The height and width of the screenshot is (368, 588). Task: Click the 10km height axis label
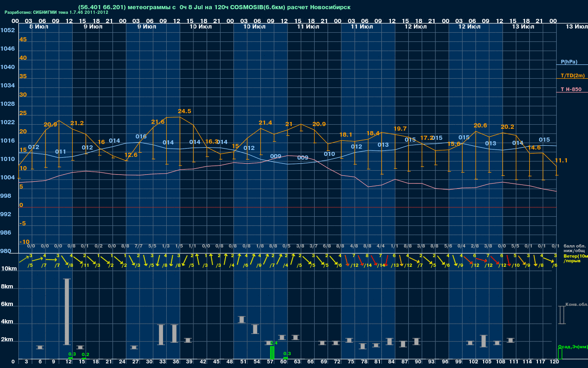(x=9, y=269)
